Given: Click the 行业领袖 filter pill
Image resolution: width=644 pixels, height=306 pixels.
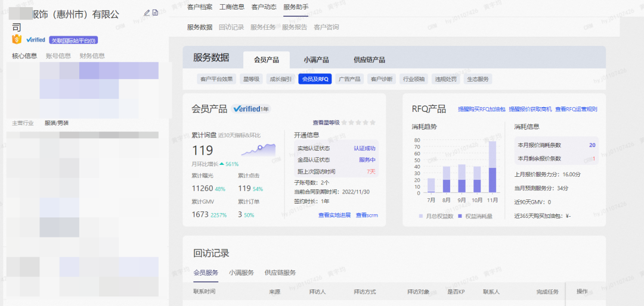Looking at the screenshot, I should (414, 79).
